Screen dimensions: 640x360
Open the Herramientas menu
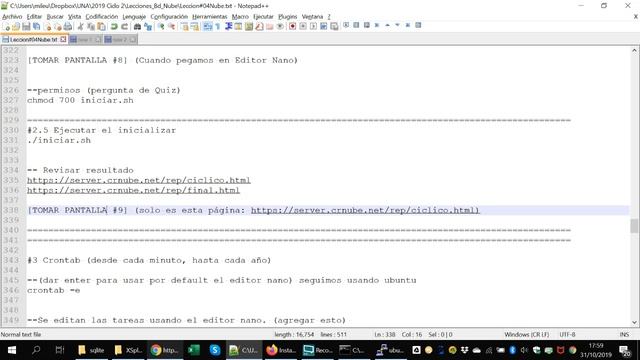click(x=209, y=17)
